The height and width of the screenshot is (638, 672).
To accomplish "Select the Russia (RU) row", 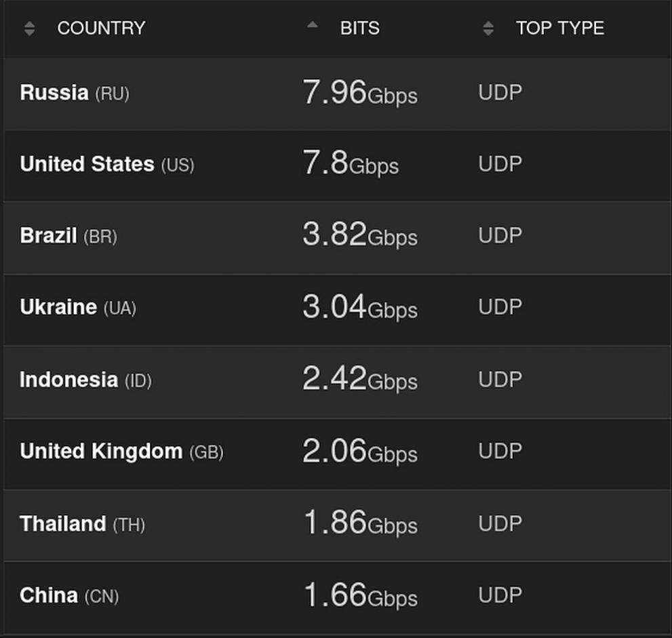I will tap(75, 93).
